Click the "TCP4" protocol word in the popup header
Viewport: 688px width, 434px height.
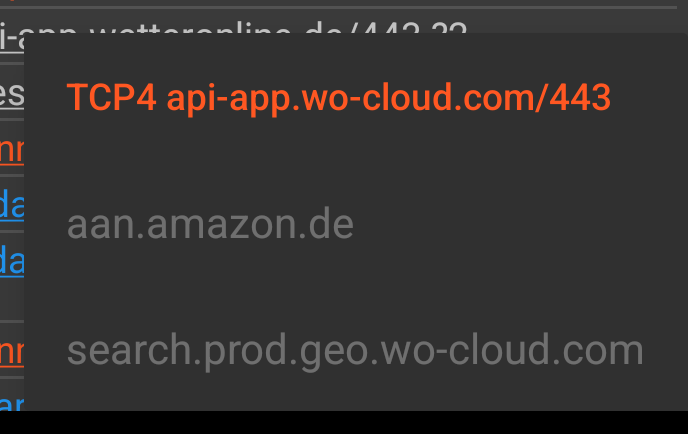111,97
